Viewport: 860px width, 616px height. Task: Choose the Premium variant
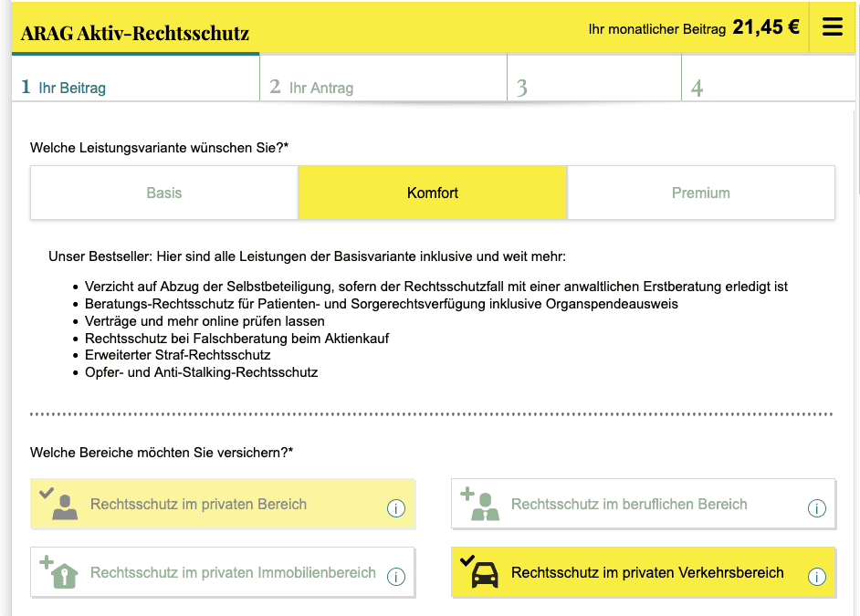pyautogui.click(x=701, y=193)
